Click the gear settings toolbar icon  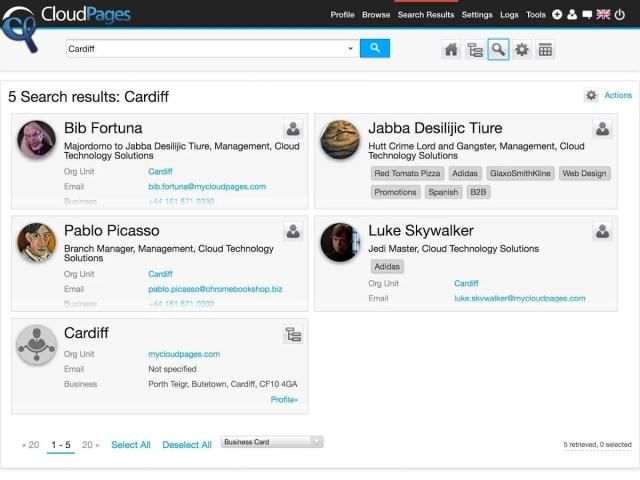pyautogui.click(x=522, y=50)
